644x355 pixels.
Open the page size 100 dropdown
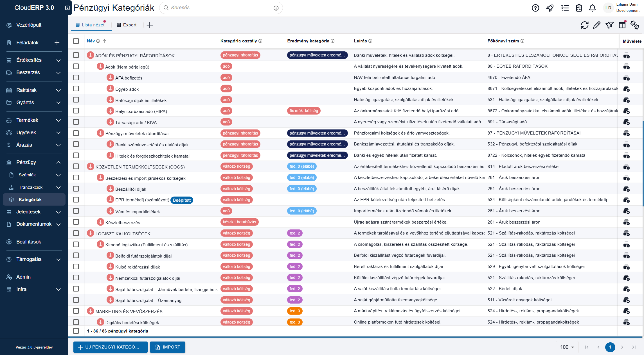pyautogui.click(x=567, y=347)
